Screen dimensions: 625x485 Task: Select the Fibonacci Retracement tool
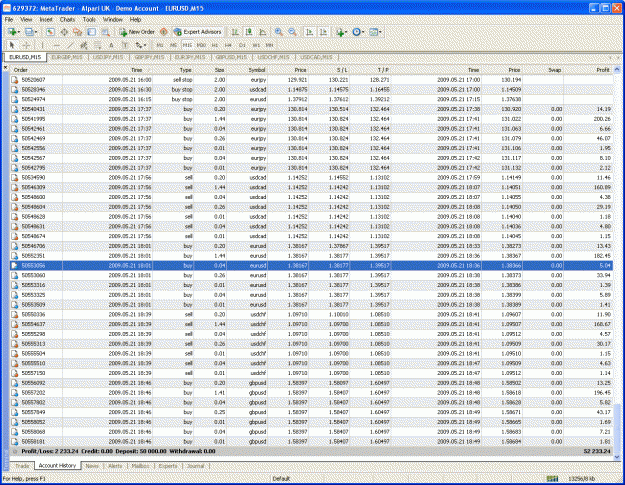(98, 45)
